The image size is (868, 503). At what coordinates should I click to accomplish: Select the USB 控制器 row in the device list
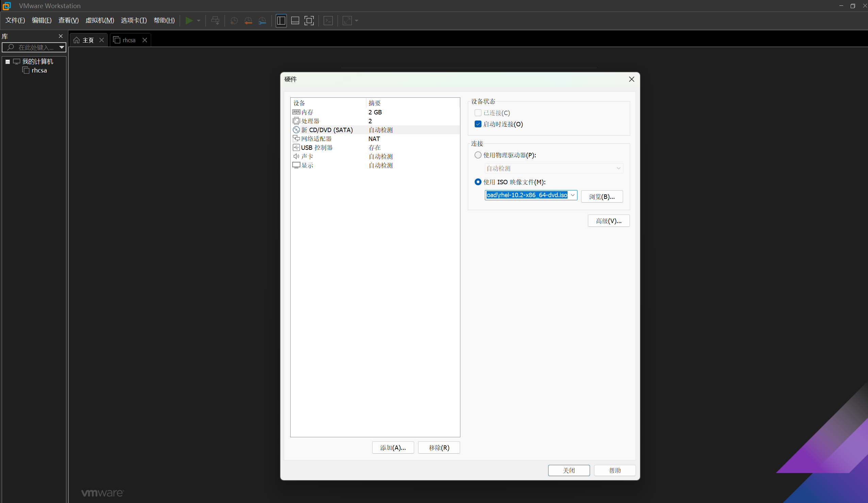click(x=375, y=147)
